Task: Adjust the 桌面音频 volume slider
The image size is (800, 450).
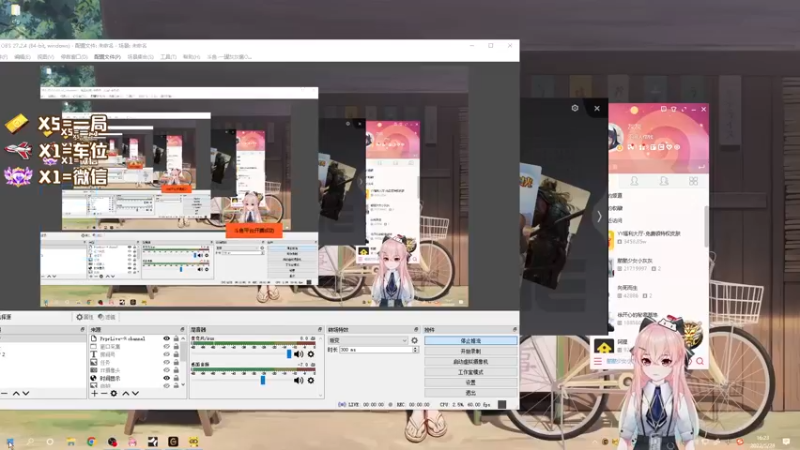Action: click(263, 380)
